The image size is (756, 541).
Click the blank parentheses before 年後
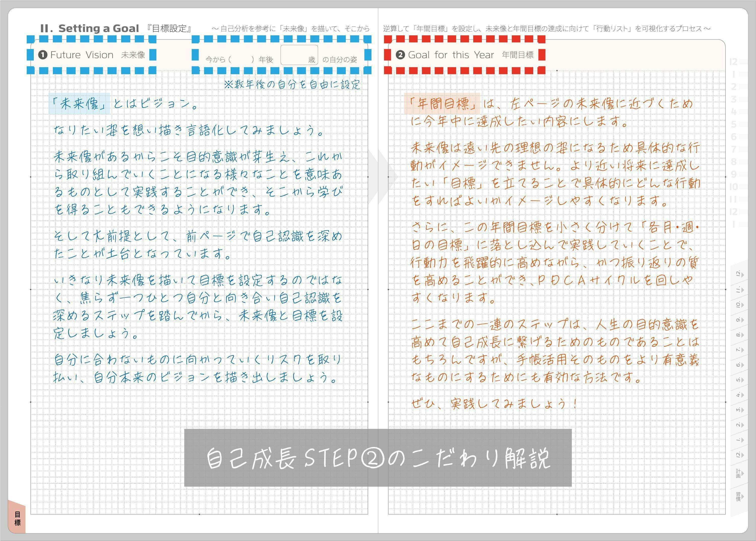pyautogui.click(x=241, y=60)
